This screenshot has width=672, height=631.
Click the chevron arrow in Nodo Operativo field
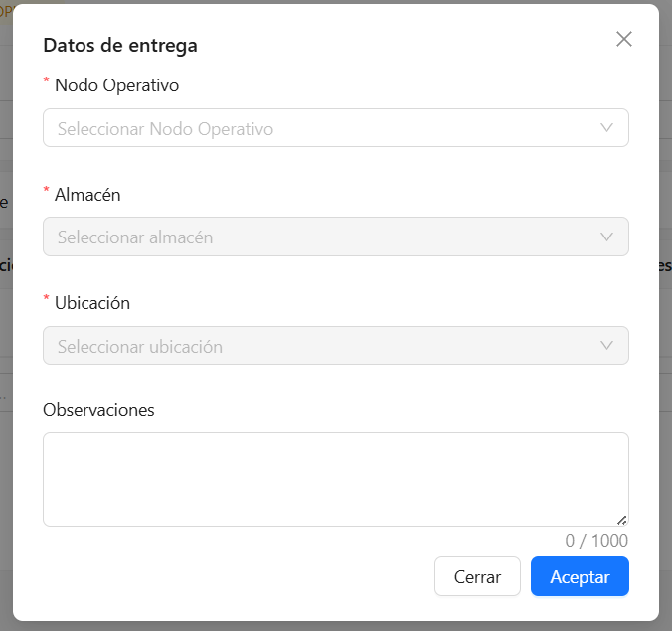pyautogui.click(x=606, y=127)
